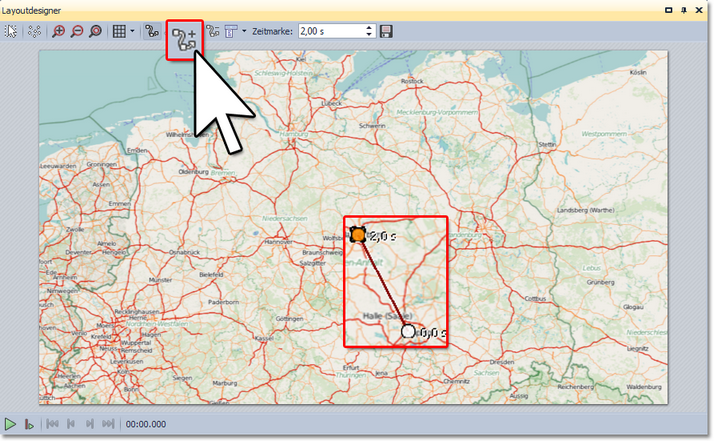Select the orange 2,0 s path marker

click(358, 236)
